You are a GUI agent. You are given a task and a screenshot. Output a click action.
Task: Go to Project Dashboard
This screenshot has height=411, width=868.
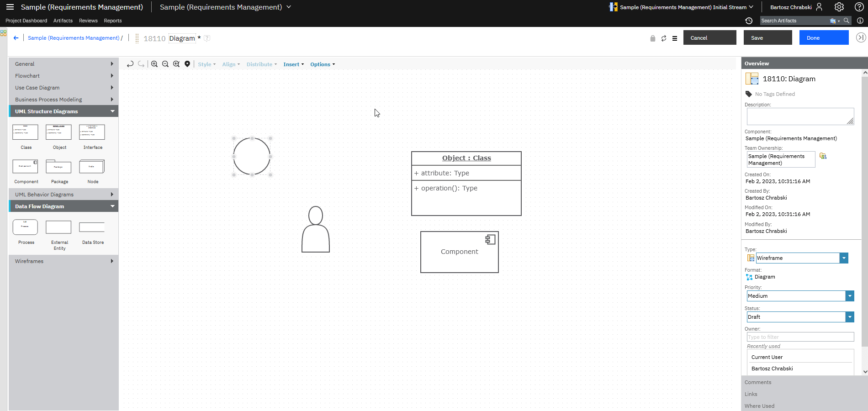[x=26, y=21]
